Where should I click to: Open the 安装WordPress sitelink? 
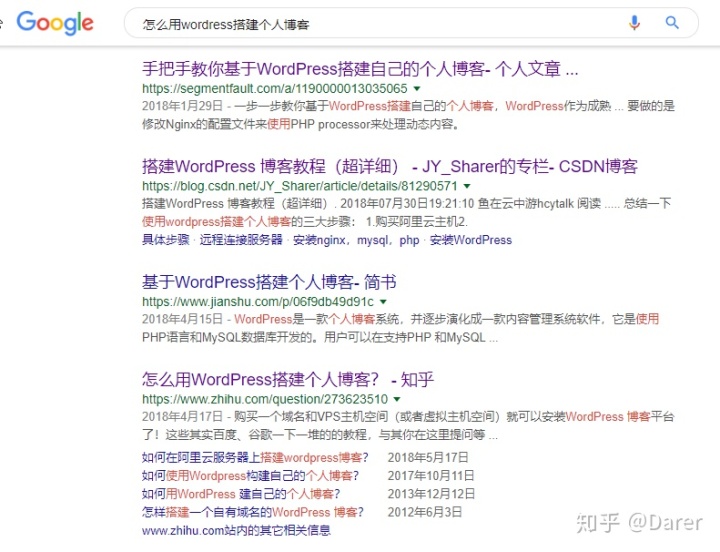coord(471,240)
